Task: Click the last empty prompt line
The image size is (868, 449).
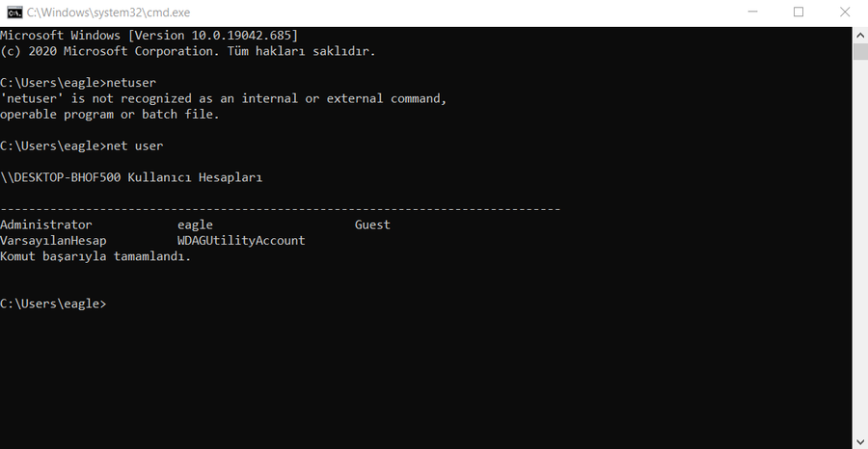Action: point(54,304)
